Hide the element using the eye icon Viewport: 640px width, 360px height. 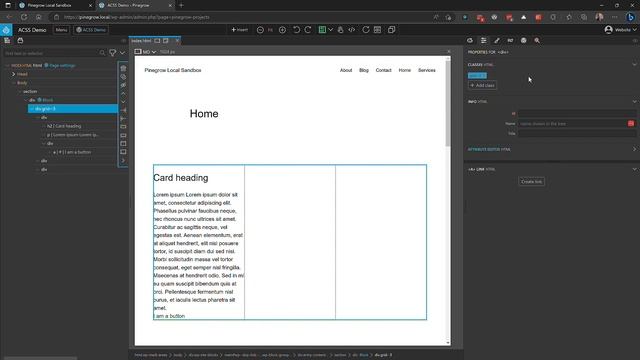(x=123, y=85)
